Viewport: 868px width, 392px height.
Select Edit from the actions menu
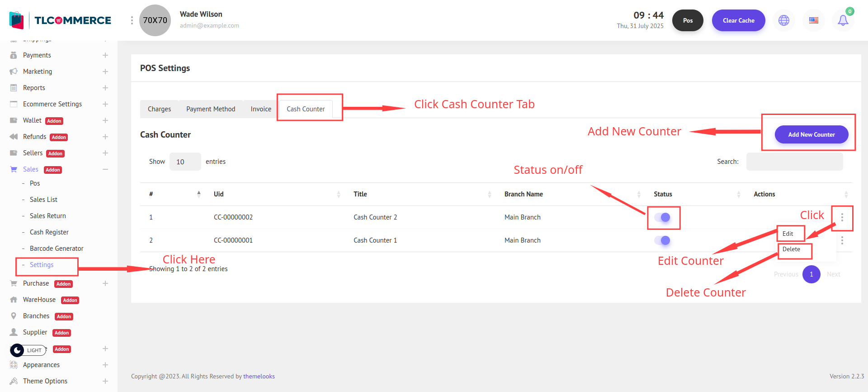click(x=788, y=234)
